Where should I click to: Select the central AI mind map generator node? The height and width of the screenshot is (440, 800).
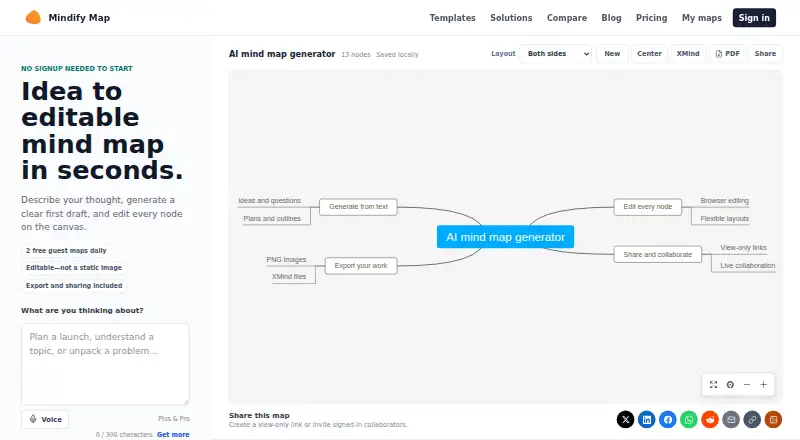[505, 237]
